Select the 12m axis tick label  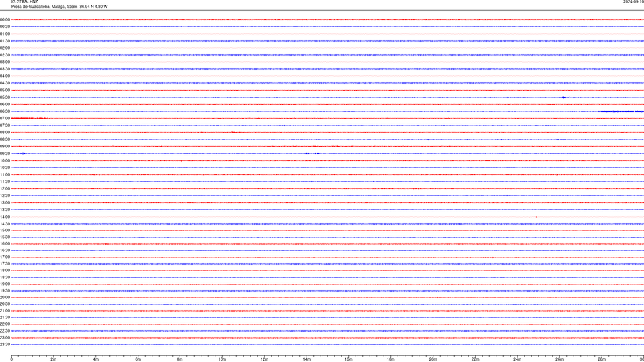[264, 359]
